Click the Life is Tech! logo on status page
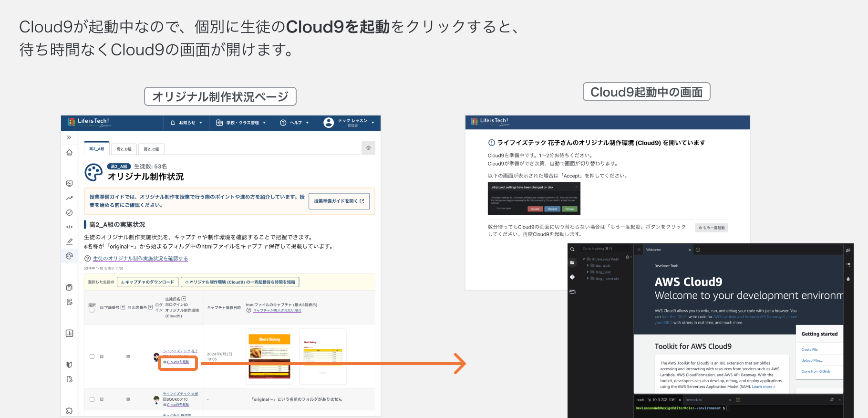This screenshot has width=868, height=418. [x=89, y=122]
